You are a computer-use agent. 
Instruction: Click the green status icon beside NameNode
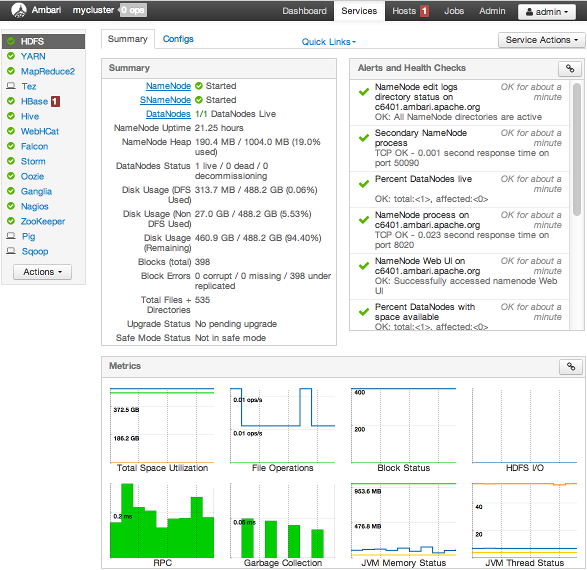click(199, 86)
